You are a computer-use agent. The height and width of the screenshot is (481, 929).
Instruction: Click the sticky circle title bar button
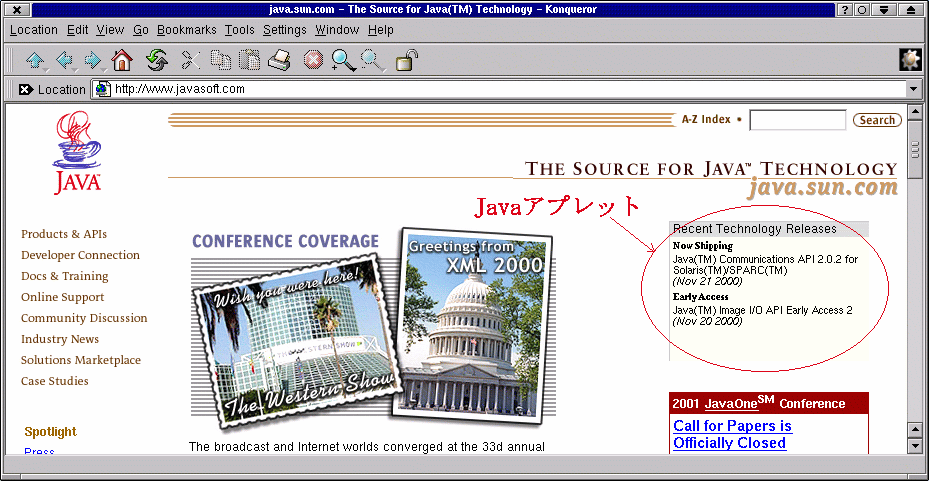coord(861,9)
